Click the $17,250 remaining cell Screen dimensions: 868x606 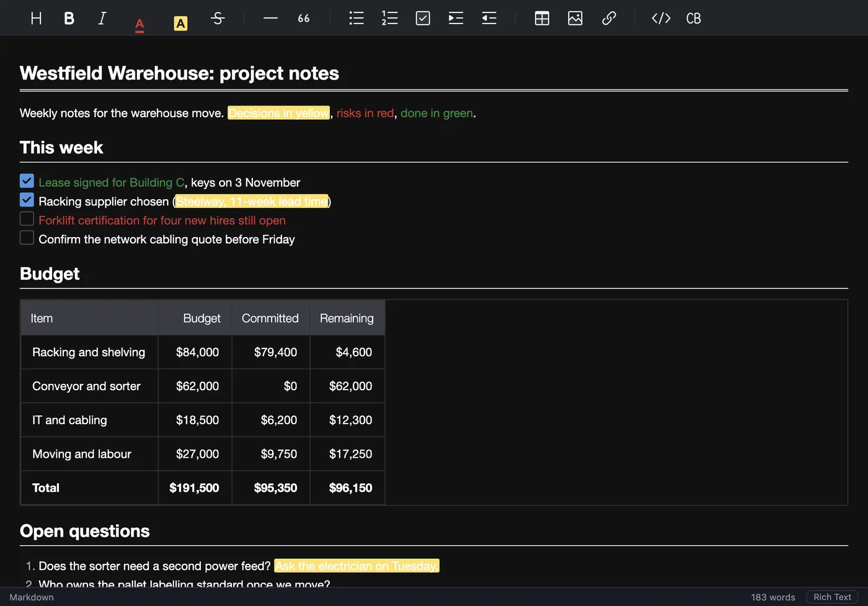[x=347, y=454]
